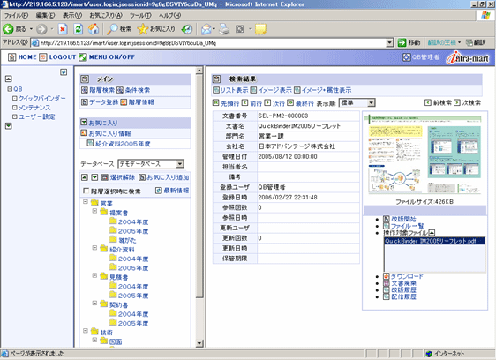Switch to リスト表示 view
This screenshot has height=360, width=496.
tap(231, 90)
